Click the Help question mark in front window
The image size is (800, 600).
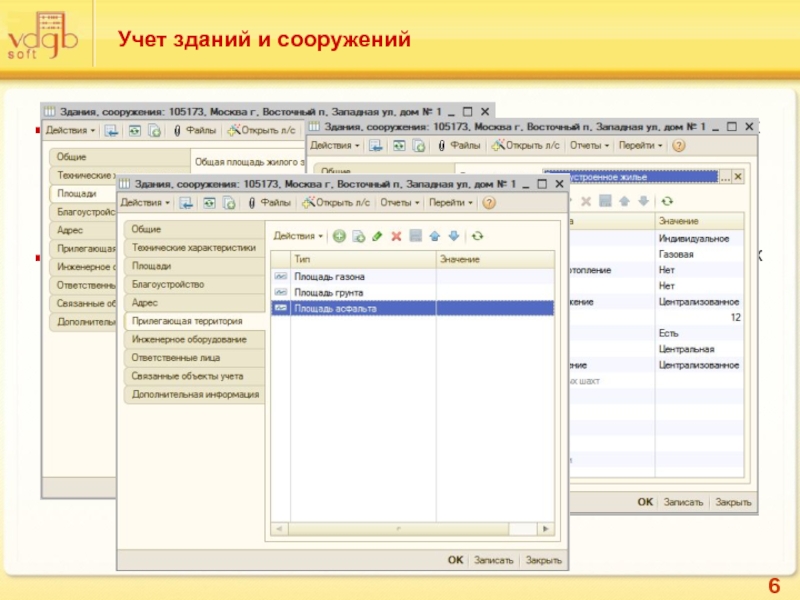pyautogui.click(x=489, y=202)
